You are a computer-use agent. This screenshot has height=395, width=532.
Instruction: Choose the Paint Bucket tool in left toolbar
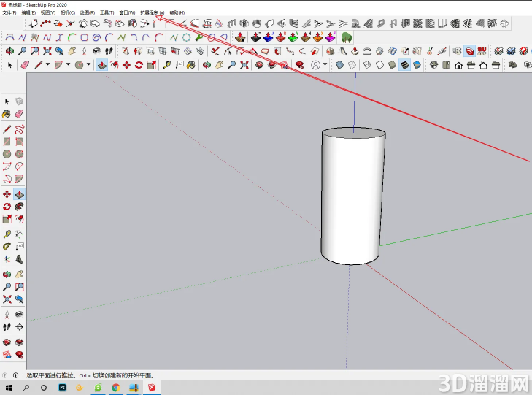(7, 114)
